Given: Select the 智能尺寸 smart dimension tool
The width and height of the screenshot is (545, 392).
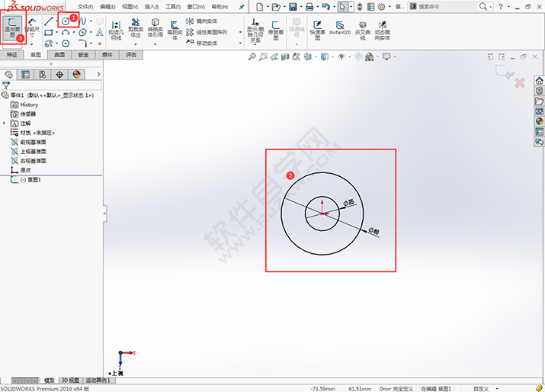Looking at the screenshot, I should [x=32, y=27].
